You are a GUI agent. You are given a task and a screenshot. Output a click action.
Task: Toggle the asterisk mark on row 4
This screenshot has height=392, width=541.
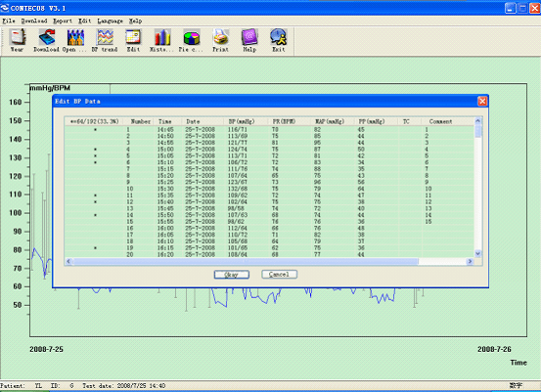pyautogui.click(x=95, y=150)
